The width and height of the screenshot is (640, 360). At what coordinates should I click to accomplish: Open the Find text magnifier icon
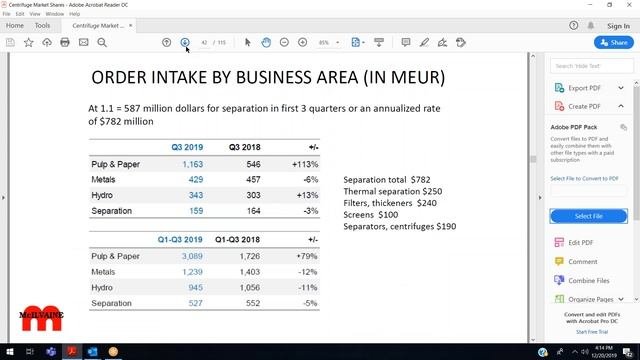click(x=102, y=42)
